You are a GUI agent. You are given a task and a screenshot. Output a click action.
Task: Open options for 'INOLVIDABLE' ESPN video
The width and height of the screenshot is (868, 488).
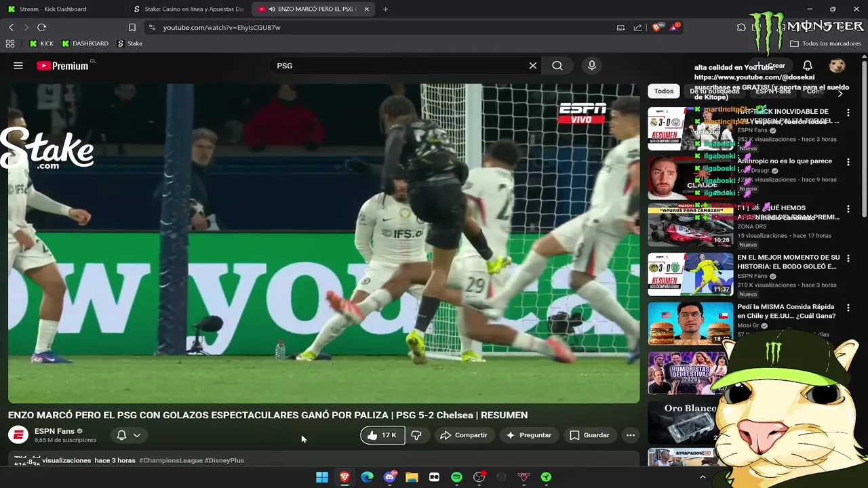(x=848, y=113)
